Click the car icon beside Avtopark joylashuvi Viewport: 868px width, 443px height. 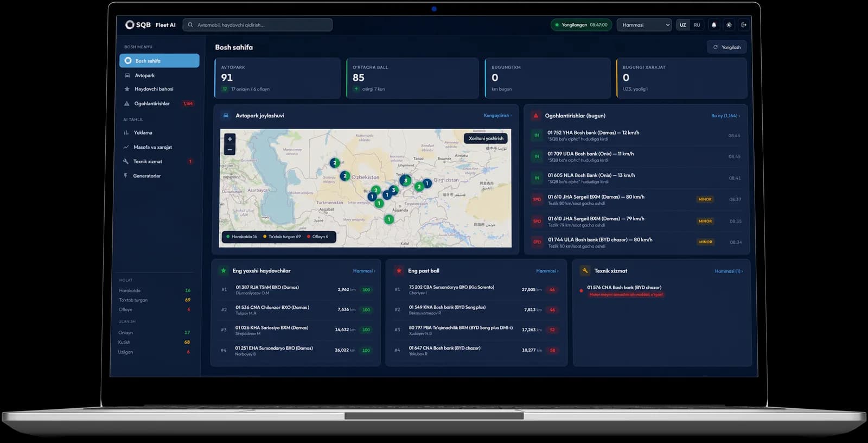[226, 116]
